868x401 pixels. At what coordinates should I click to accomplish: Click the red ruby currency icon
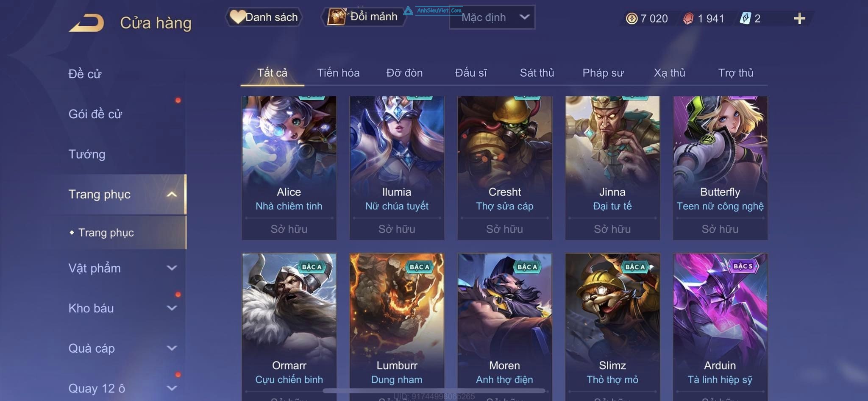(688, 18)
